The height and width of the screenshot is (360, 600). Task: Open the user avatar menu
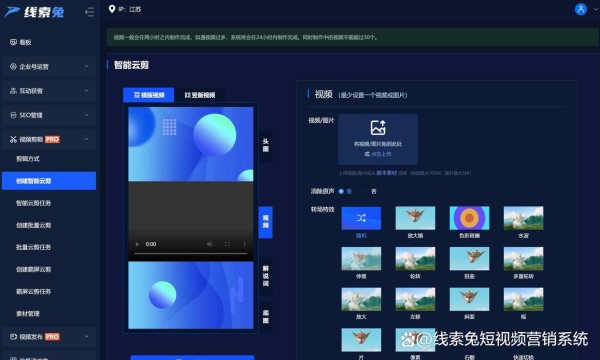tap(580, 9)
